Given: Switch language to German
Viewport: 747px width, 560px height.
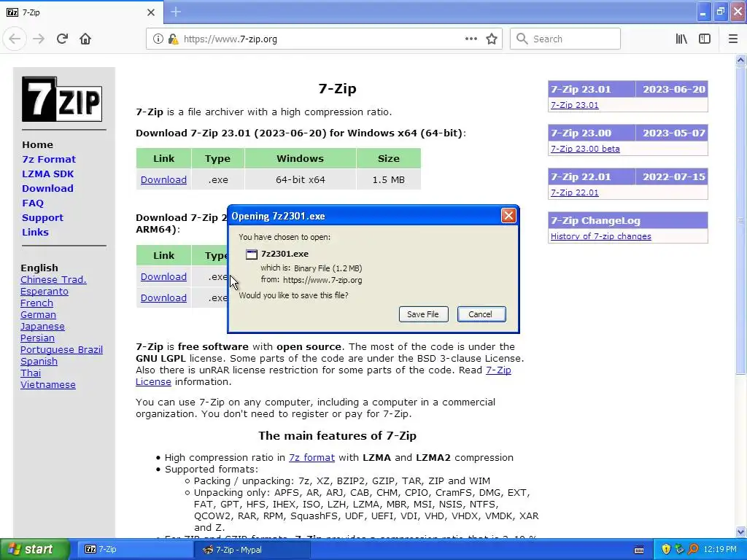Looking at the screenshot, I should click(38, 315).
